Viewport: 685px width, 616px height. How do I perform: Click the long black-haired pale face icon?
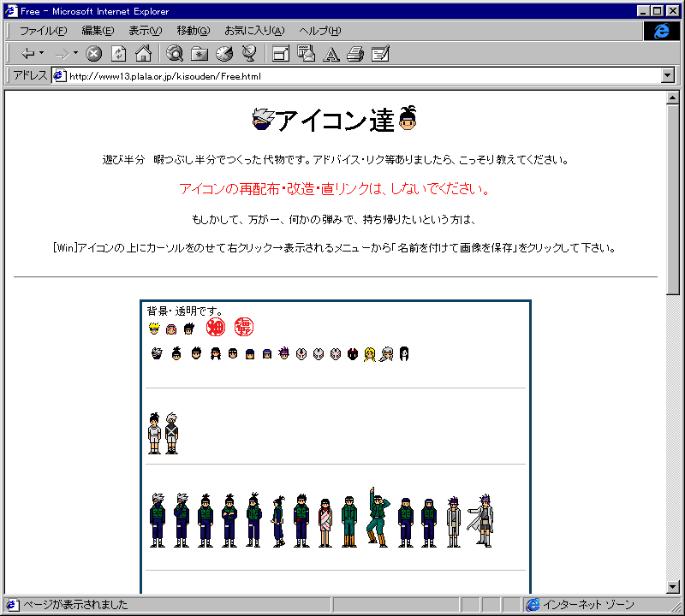point(404,353)
